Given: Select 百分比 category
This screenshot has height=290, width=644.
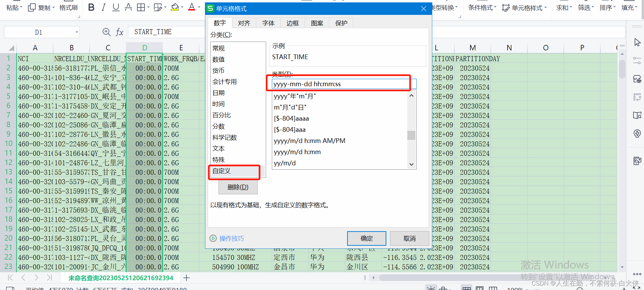Looking at the screenshot, I should click(238, 115).
